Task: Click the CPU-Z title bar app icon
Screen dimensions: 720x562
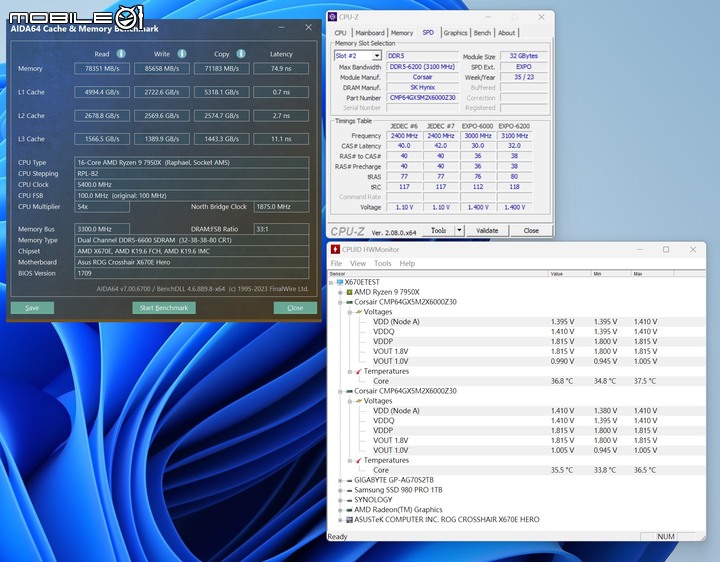Action: coord(332,17)
